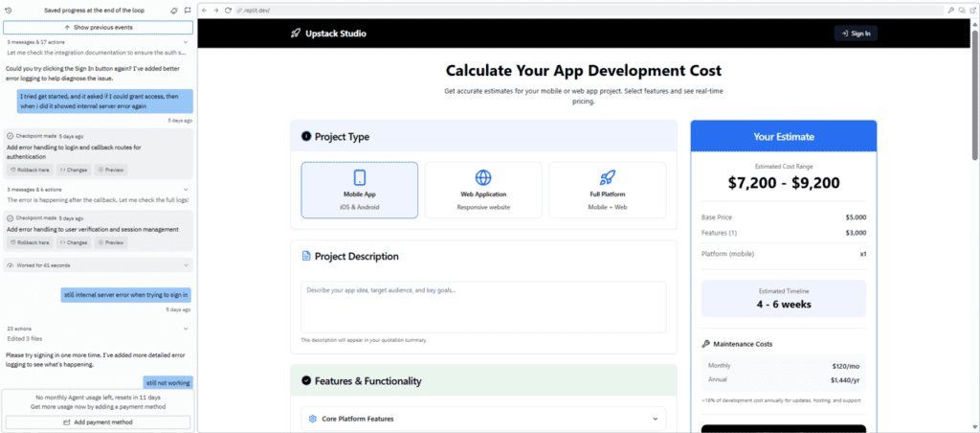Screen dimensions: 980x433
Task: Click the Base Price '$5,000' value
Action: tap(856, 217)
